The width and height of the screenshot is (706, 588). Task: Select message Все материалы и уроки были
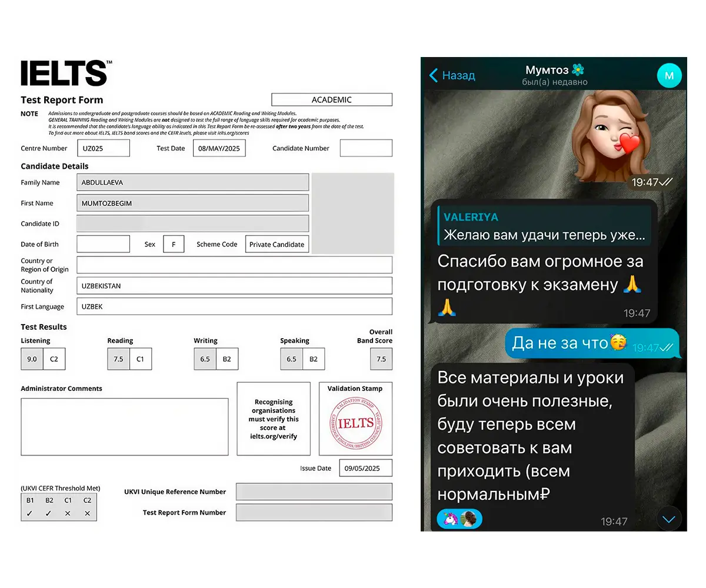tap(532, 447)
